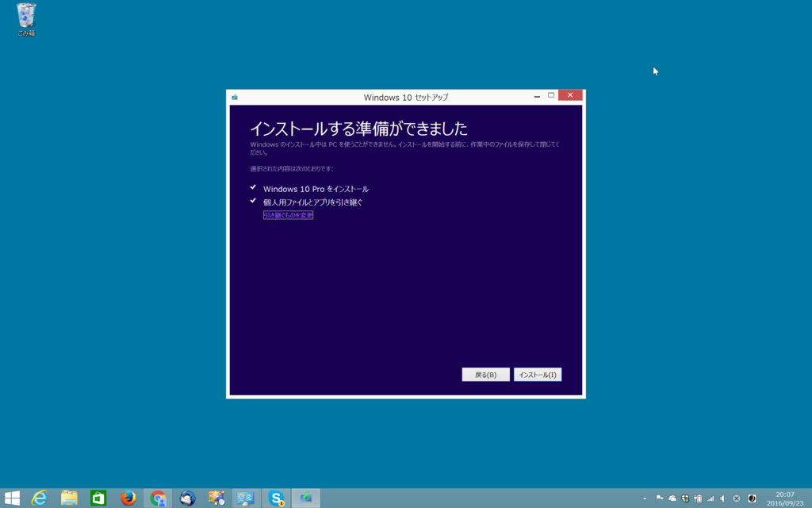Launch Firefox from the taskbar

[128, 498]
